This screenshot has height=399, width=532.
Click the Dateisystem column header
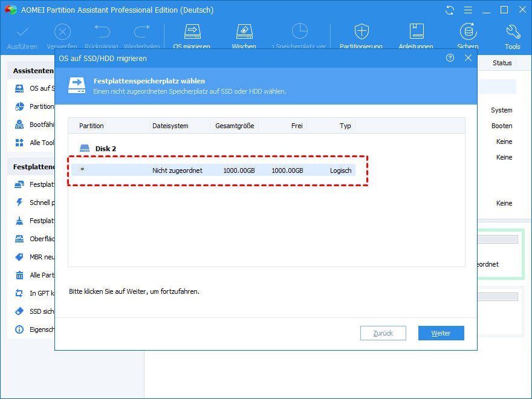coord(170,126)
